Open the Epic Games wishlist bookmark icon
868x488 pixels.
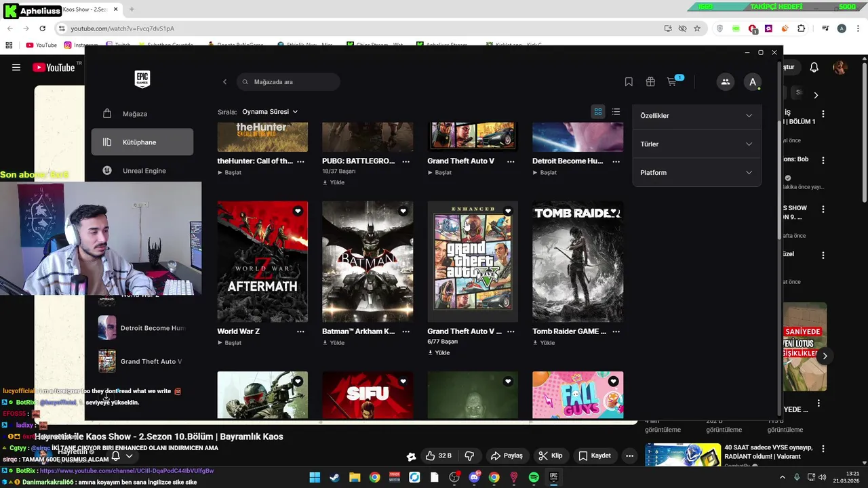(x=629, y=82)
